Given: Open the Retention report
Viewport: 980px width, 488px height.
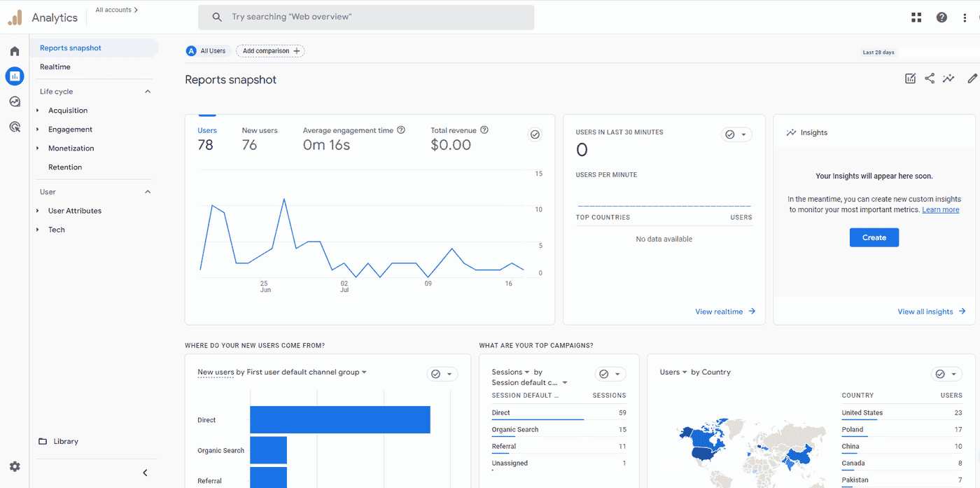Looking at the screenshot, I should (x=65, y=167).
